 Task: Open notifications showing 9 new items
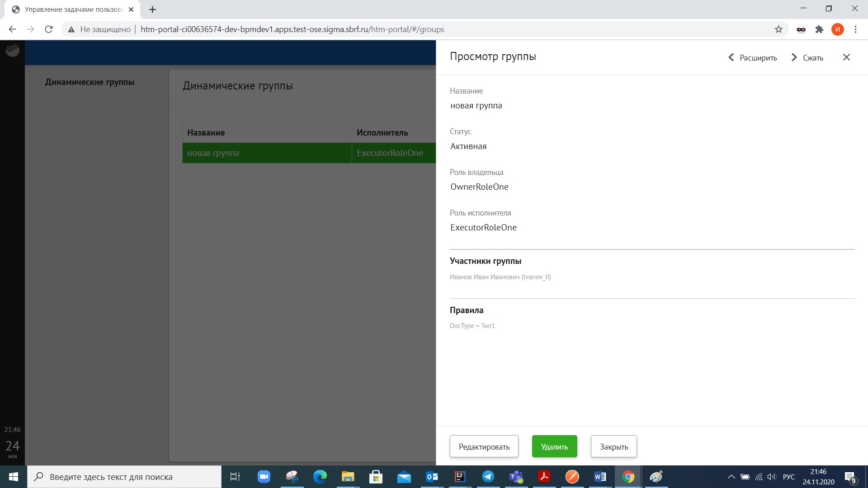click(851, 477)
